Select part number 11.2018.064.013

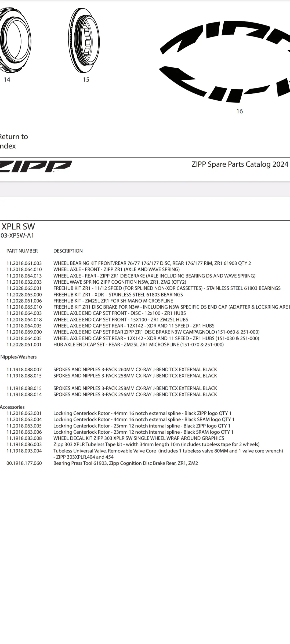[24, 276]
